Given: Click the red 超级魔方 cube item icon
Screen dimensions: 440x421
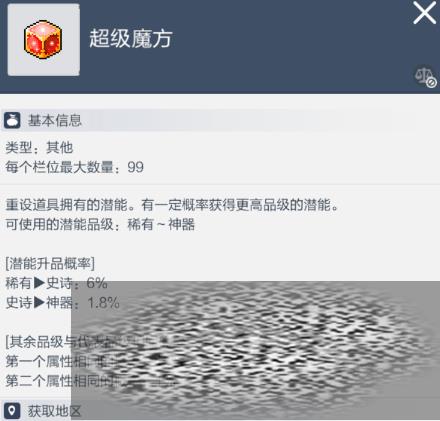Looking at the screenshot, I should pyautogui.click(x=43, y=40).
